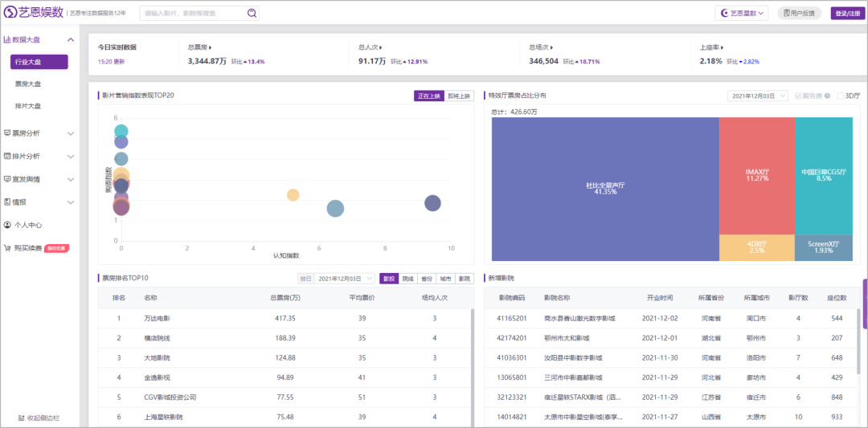Click the film search input field

click(x=193, y=13)
